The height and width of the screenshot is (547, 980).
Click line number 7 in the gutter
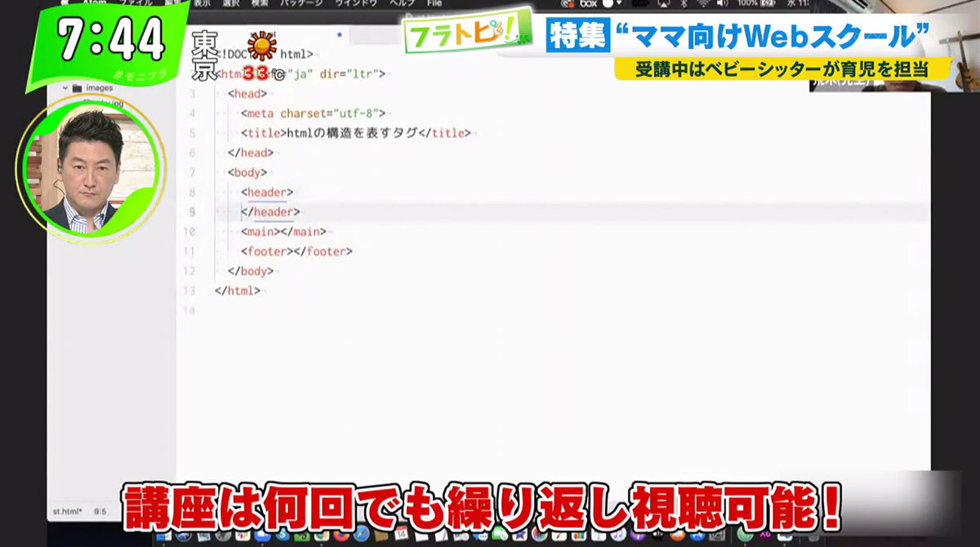pos(192,172)
